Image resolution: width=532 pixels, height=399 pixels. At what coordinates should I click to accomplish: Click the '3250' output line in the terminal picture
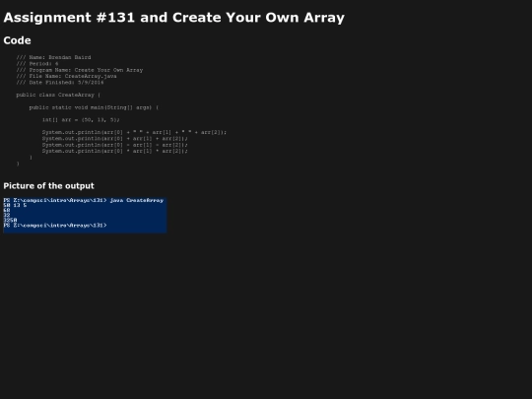click(10, 221)
